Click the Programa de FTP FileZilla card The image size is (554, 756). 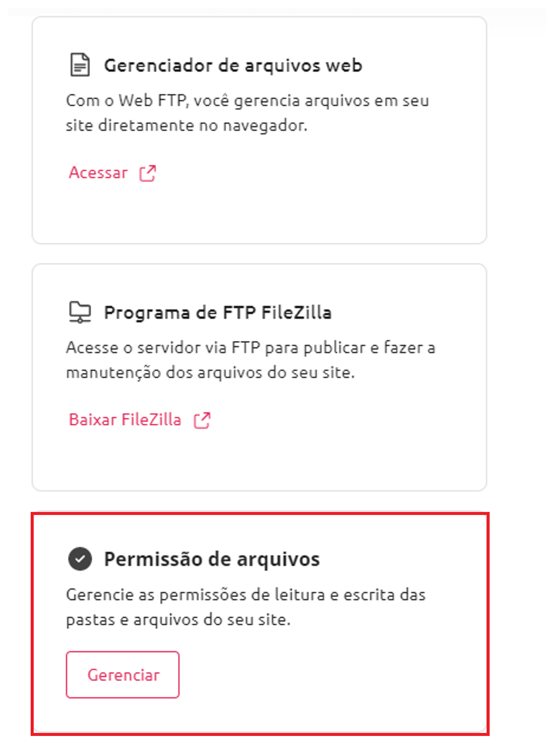pyautogui.click(x=259, y=377)
